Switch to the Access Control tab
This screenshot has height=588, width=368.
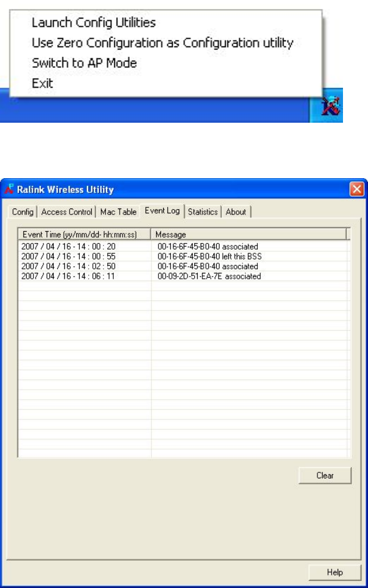[x=67, y=212]
